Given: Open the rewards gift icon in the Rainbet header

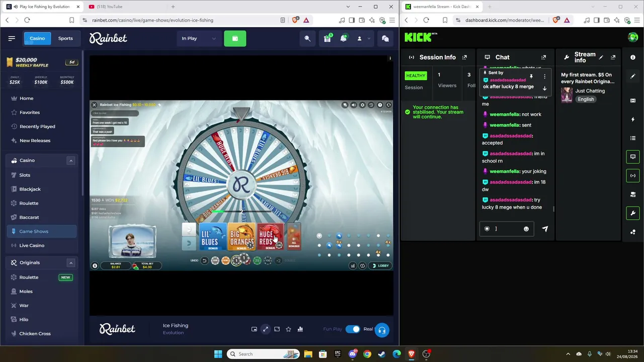Looking at the screenshot, I should pyautogui.click(x=327, y=38).
